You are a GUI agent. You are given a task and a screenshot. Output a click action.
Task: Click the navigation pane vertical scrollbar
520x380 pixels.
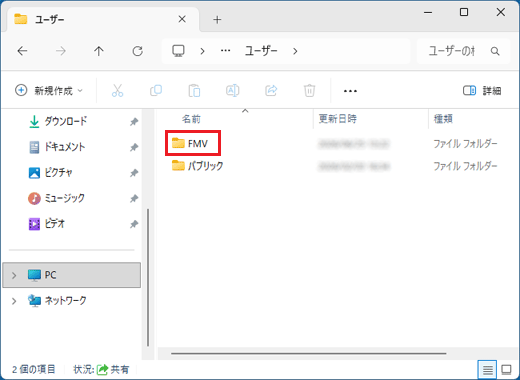pos(148,277)
